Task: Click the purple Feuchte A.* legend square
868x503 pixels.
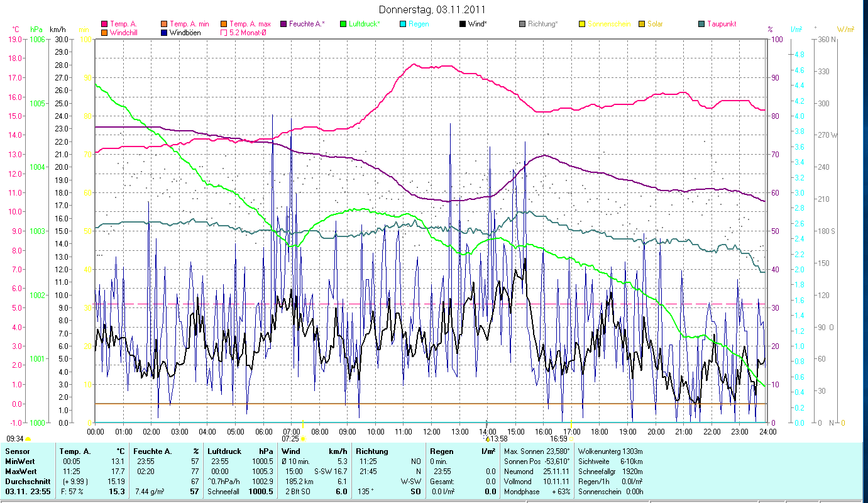Action: pyautogui.click(x=283, y=24)
